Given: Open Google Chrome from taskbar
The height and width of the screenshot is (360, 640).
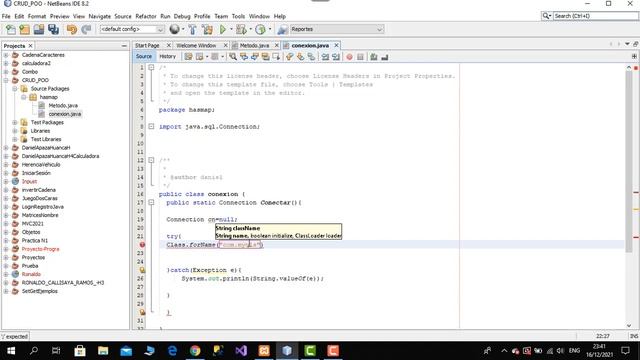Looking at the screenshot, I should click(x=195, y=351).
